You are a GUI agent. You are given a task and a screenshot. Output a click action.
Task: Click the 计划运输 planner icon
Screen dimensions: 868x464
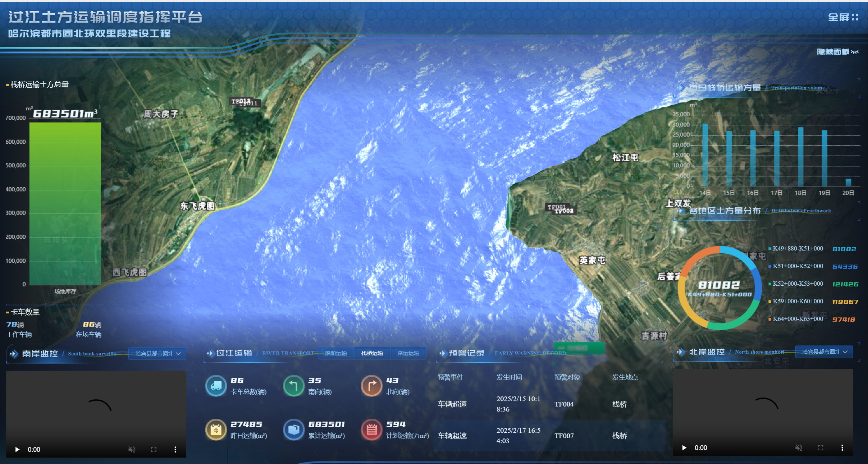(371, 429)
